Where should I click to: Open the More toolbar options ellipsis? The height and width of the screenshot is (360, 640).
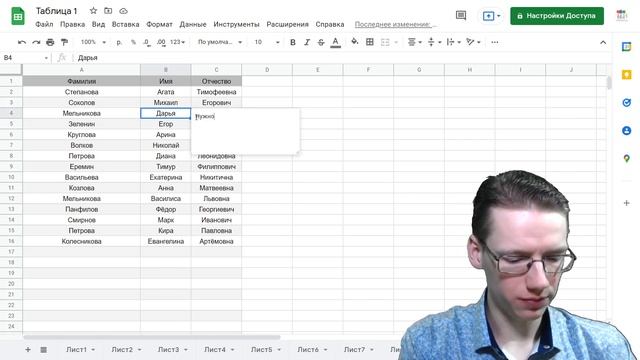pos(495,42)
